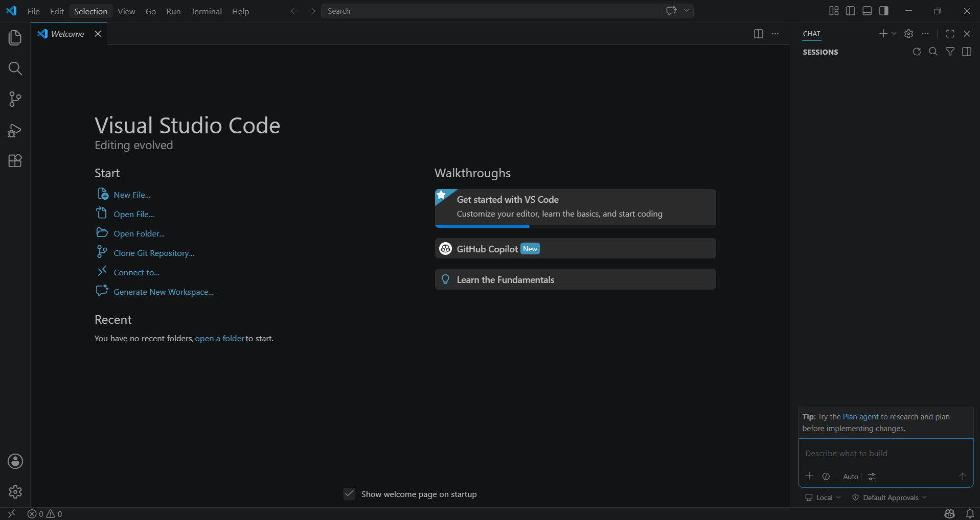The width and height of the screenshot is (980, 520).
Task: Filter chat sessions
Action: [x=950, y=52]
